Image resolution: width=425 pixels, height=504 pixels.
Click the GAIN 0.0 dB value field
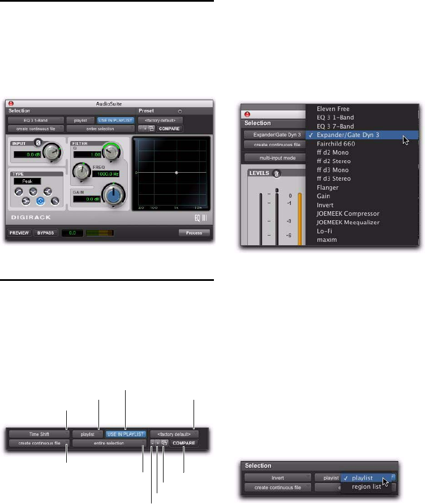click(x=87, y=199)
